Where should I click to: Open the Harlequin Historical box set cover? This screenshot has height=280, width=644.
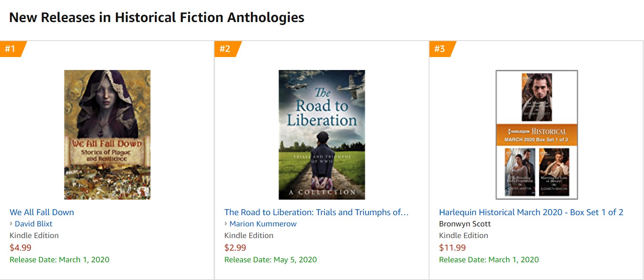[x=536, y=134]
